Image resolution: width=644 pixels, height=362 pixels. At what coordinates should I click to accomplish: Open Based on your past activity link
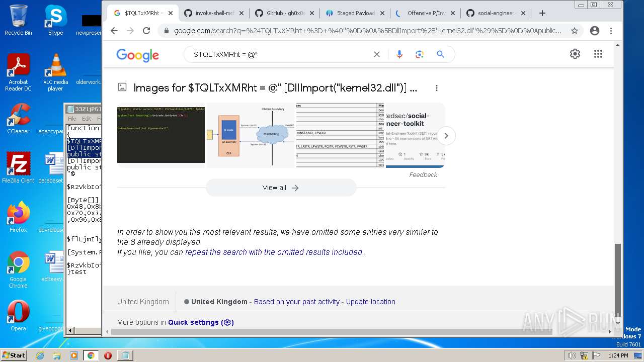(x=297, y=302)
